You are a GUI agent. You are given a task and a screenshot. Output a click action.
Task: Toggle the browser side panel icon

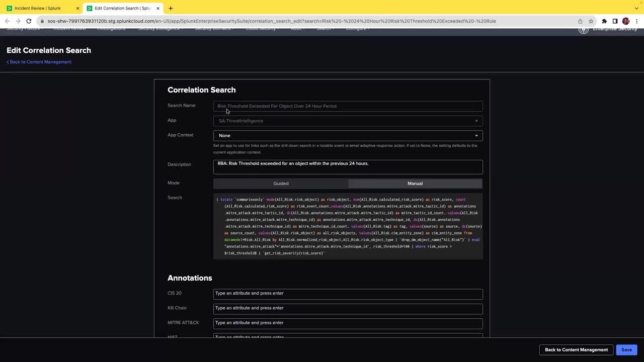tap(615, 21)
